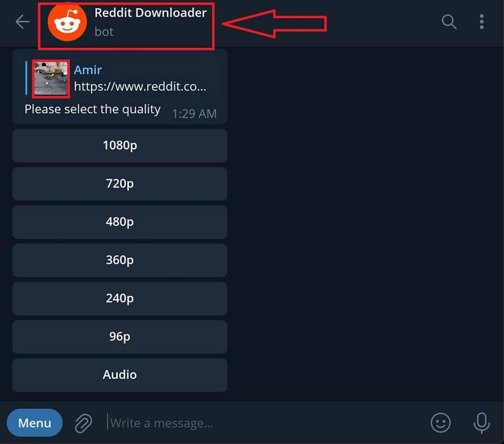Open the emoji picker

[440, 423]
